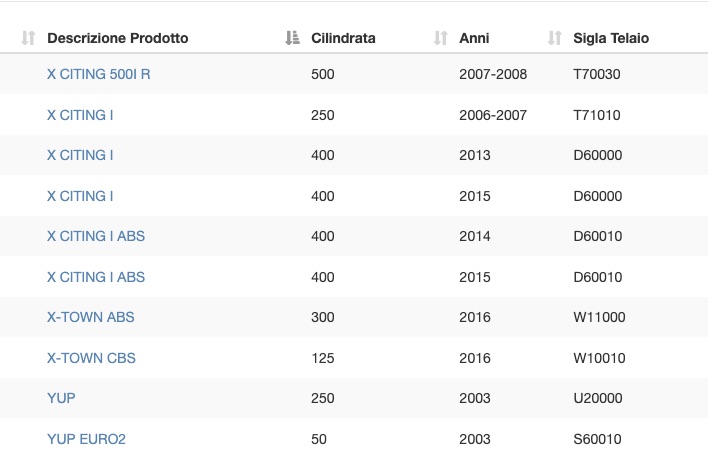The height and width of the screenshot is (466, 708).
Task: Sort by Descrizione Prodotto arrows icon
Action: [28, 38]
